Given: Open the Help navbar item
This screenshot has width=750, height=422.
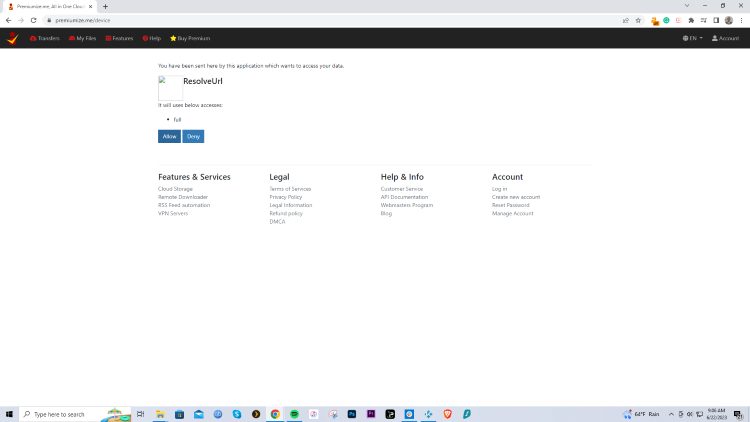Looking at the screenshot, I should point(152,38).
